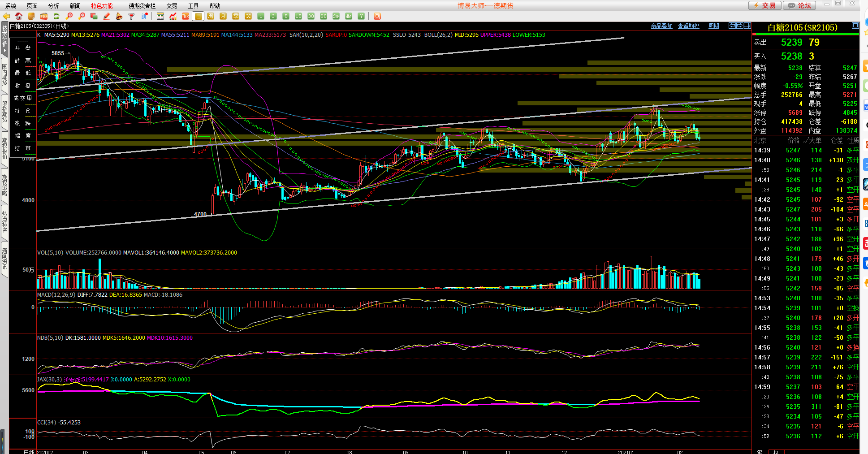The image size is (868, 454).
Task: Open the 页面 menu
Action: coord(32,6)
